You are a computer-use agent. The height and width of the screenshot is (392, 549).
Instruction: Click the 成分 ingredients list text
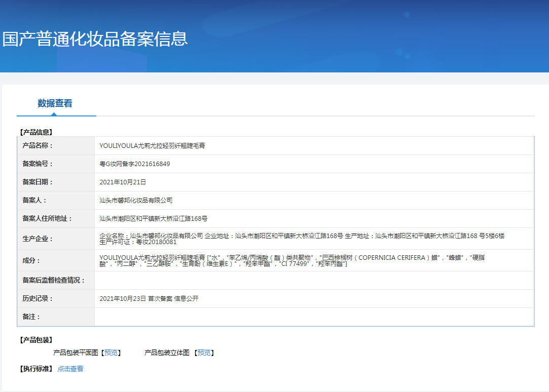tap(292, 260)
